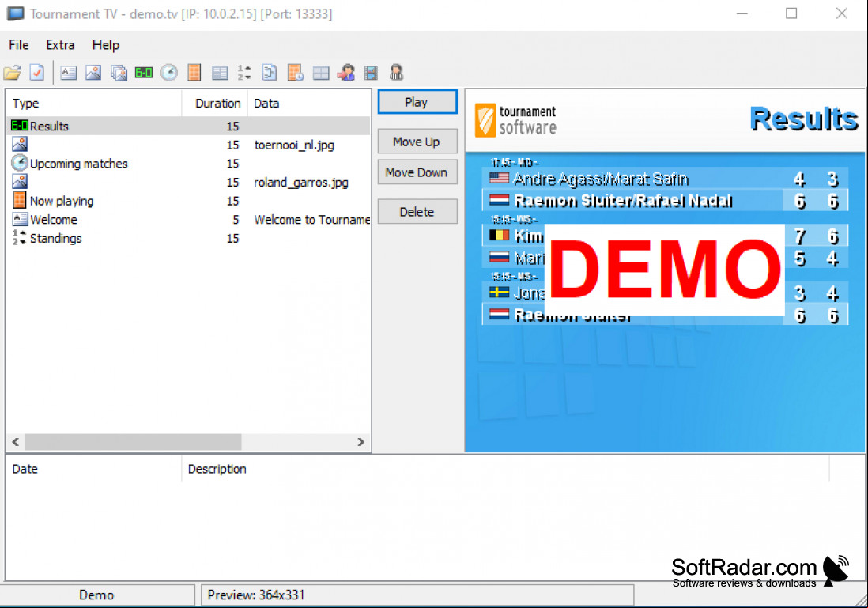Click the Play button
The height and width of the screenshot is (608, 868).
click(x=417, y=102)
